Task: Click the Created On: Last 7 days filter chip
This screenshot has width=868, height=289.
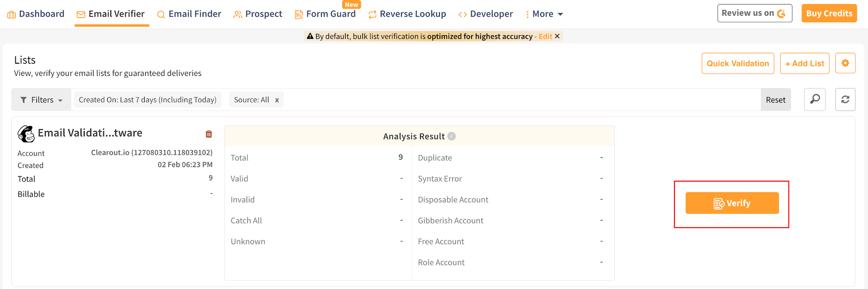Action: (147, 100)
